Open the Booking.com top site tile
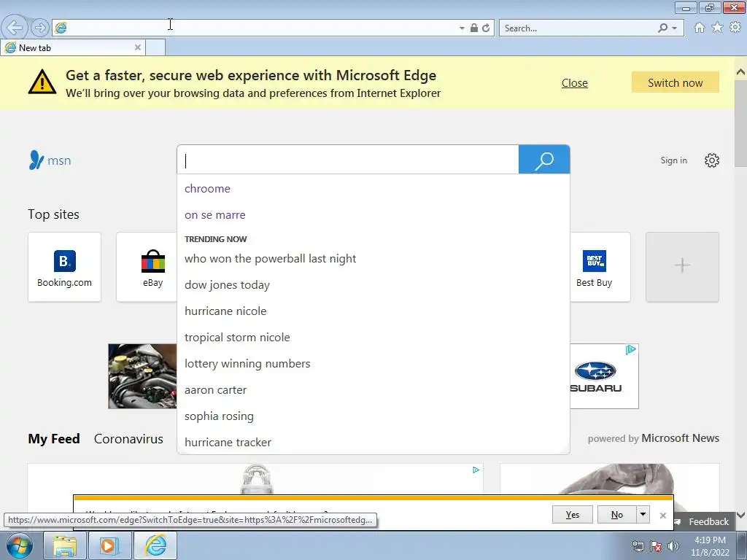This screenshot has width=747, height=560. 64,267
